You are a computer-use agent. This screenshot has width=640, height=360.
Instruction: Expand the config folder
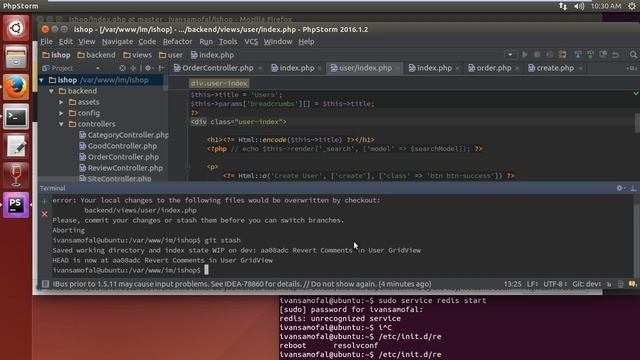tap(61, 113)
